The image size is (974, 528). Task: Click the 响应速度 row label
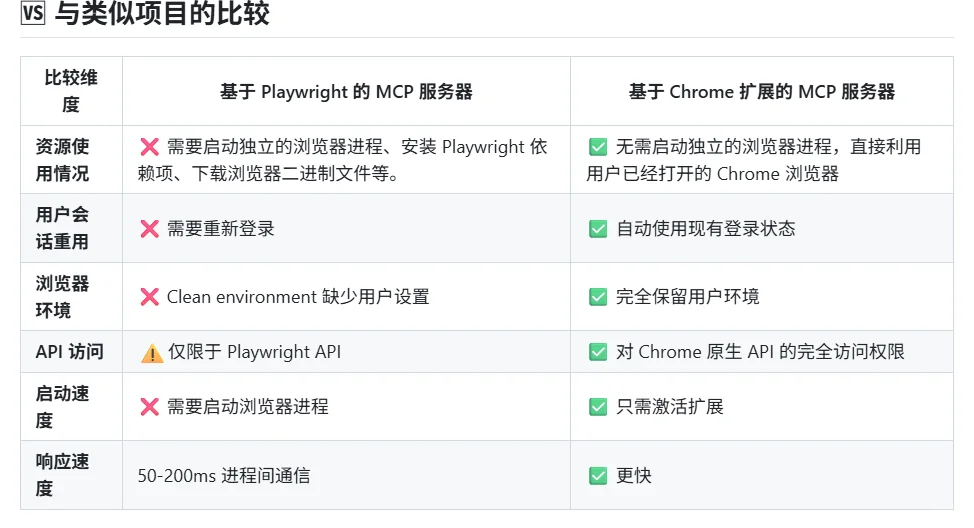pyautogui.click(x=62, y=475)
